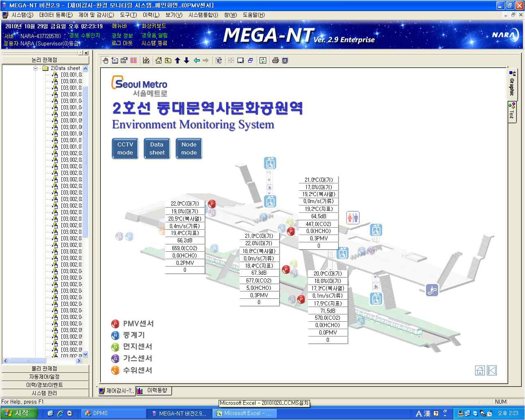Image resolution: width=525 pixels, height=420 pixels.
Task: Open the 도움말(H) menu
Action: pyautogui.click(x=254, y=15)
